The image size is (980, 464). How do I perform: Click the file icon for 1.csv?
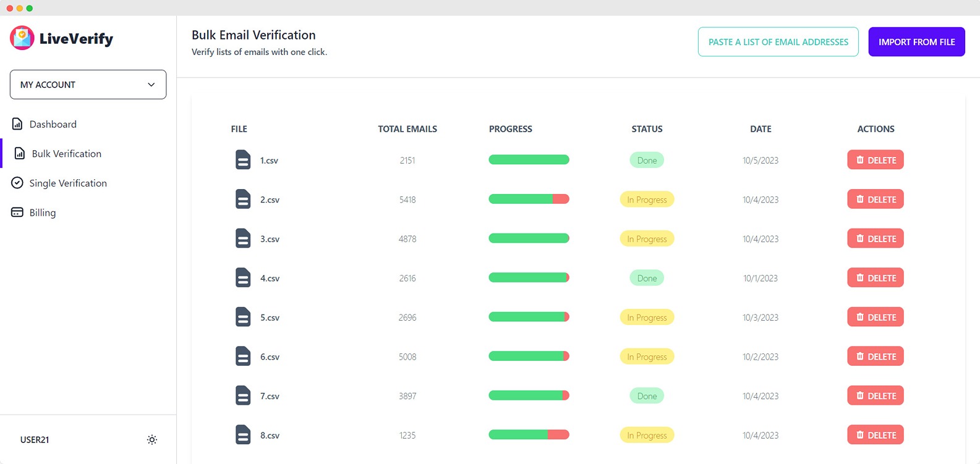(x=243, y=160)
